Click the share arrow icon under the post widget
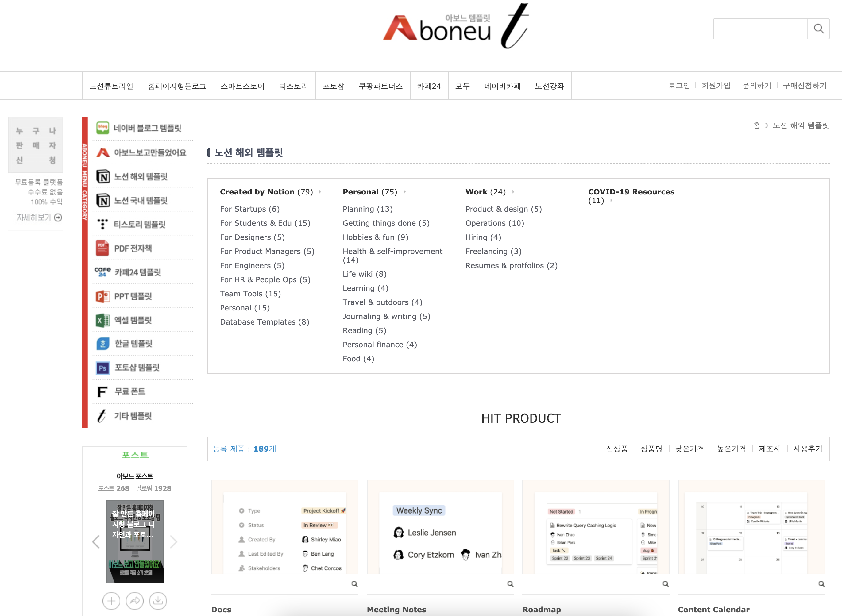This screenshot has height=616, width=842. [135, 601]
